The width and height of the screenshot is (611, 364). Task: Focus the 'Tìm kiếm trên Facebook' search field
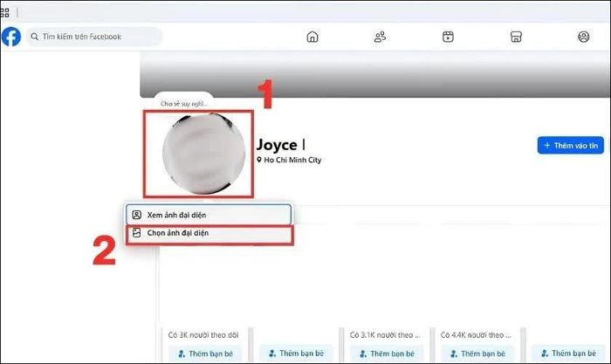[94, 37]
